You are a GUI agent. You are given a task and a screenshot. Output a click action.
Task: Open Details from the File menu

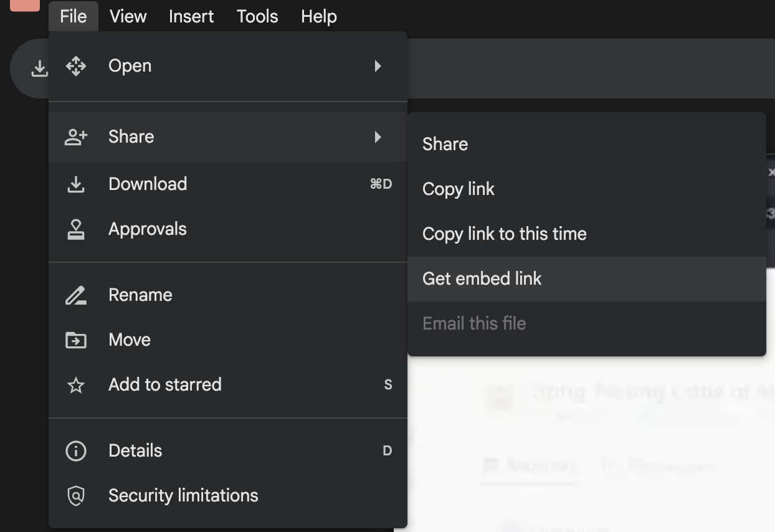[x=228, y=451]
